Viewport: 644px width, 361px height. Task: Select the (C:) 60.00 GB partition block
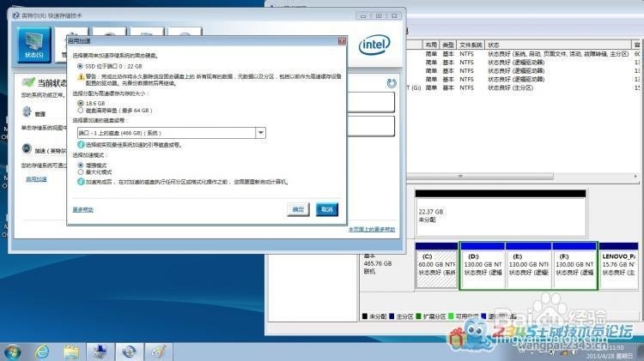tap(436, 266)
